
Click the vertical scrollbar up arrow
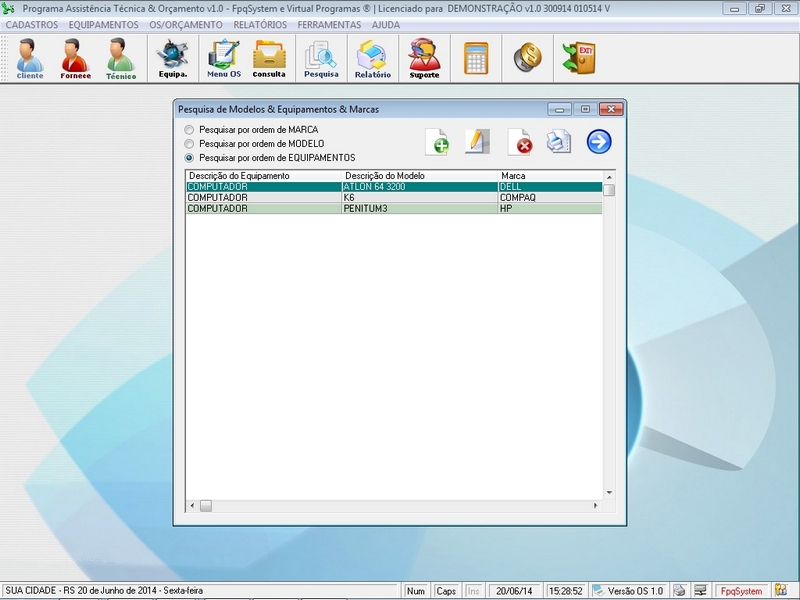pos(609,177)
